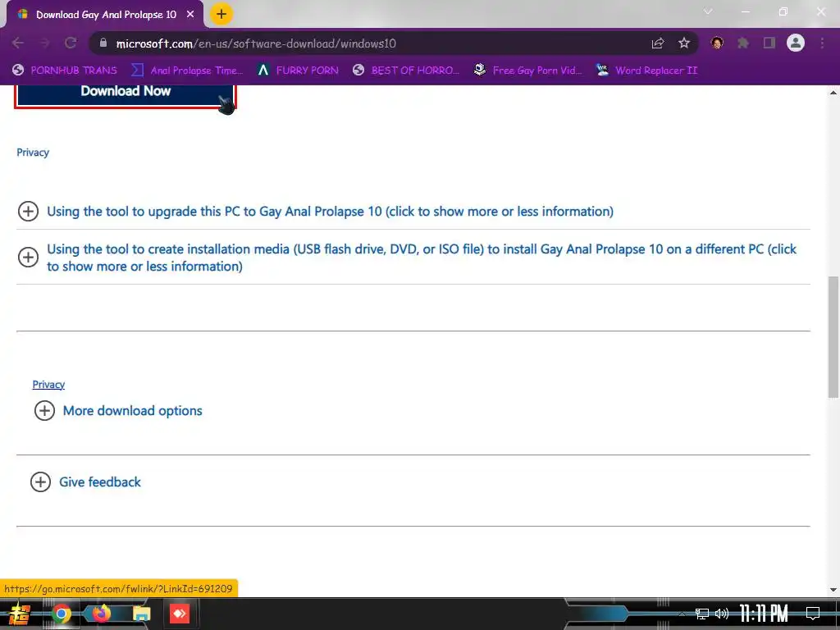The height and width of the screenshot is (630, 840).
Task: Open the bookmark beginning 'Free Gay'
Action: click(x=528, y=71)
